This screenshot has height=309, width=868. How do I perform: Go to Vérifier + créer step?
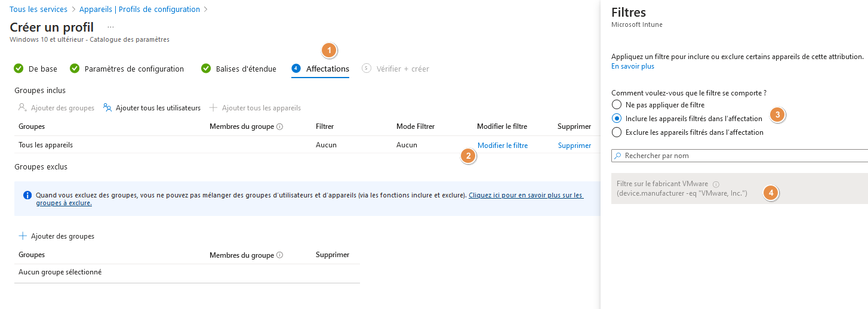click(x=402, y=69)
